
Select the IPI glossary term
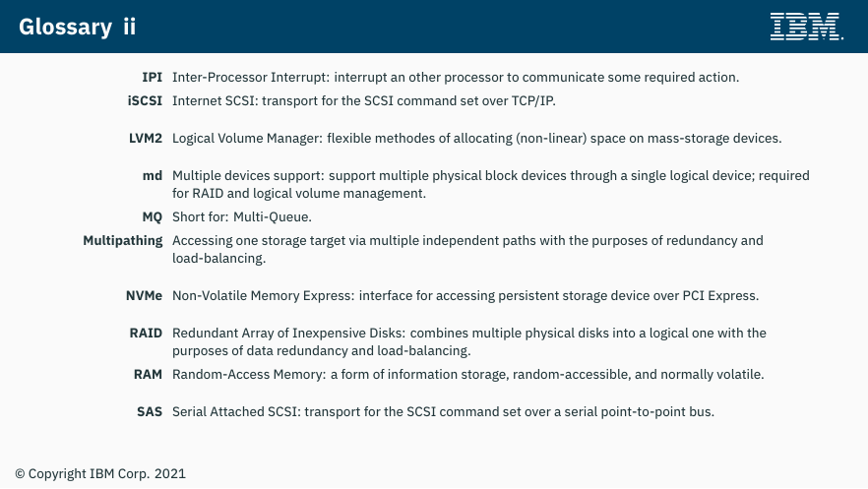tap(152, 78)
